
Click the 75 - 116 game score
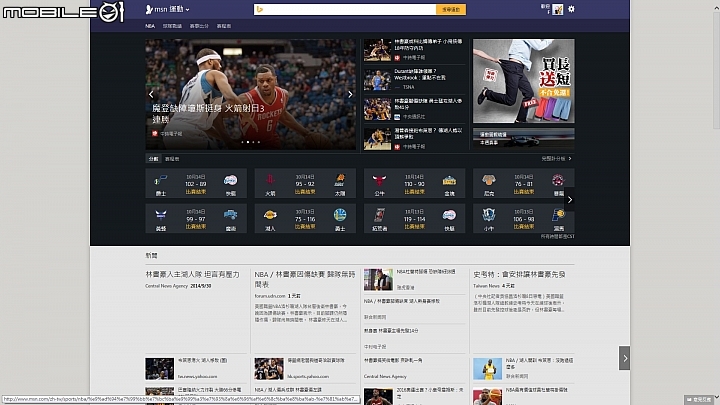click(305, 219)
